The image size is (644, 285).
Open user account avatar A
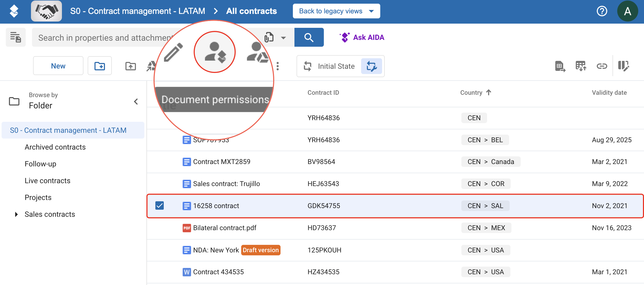[627, 11]
